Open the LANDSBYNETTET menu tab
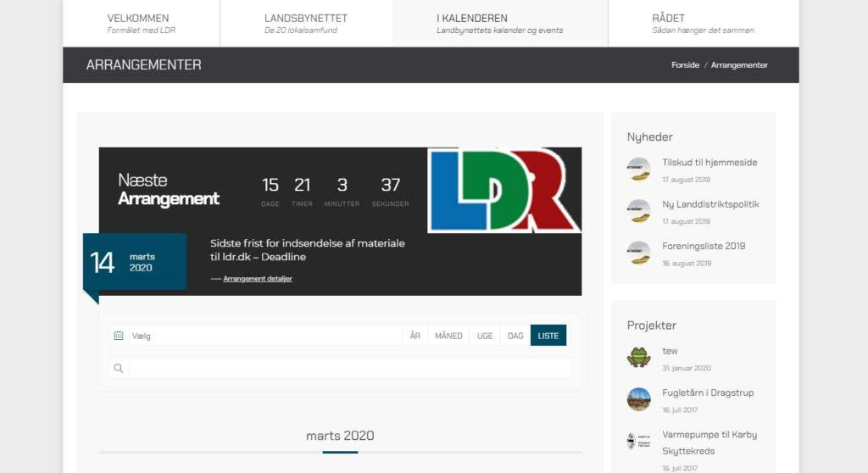The image size is (868, 473). click(x=306, y=23)
